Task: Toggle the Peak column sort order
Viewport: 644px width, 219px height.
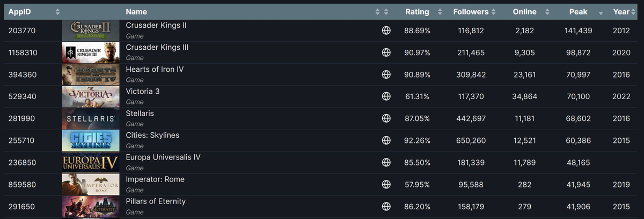Action: [x=579, y=12]
